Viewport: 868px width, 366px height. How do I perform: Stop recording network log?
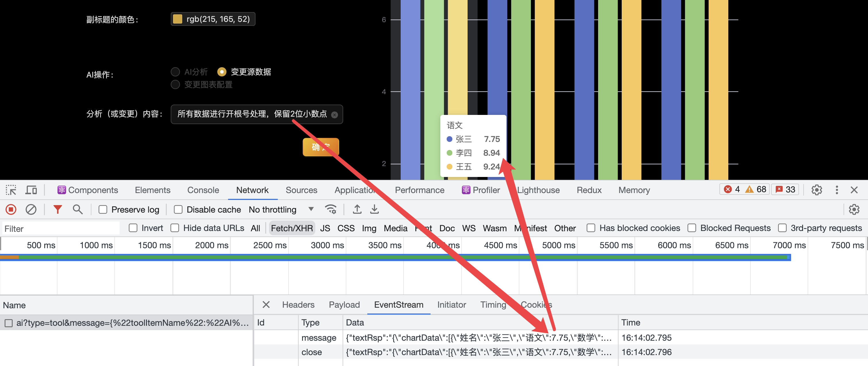tap(10, 209)
